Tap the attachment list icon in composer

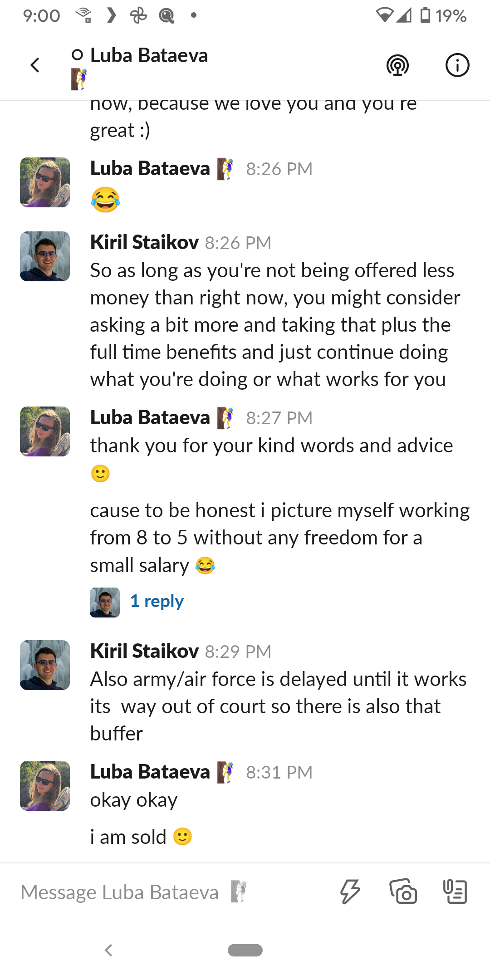click(455, 892)
